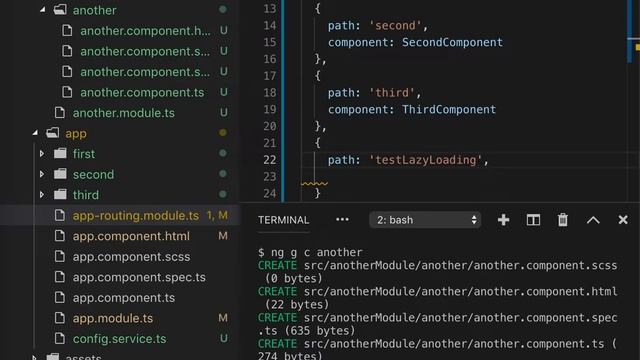
Task: Click file icon beside config.service.ts
Action: pos(60,338)
